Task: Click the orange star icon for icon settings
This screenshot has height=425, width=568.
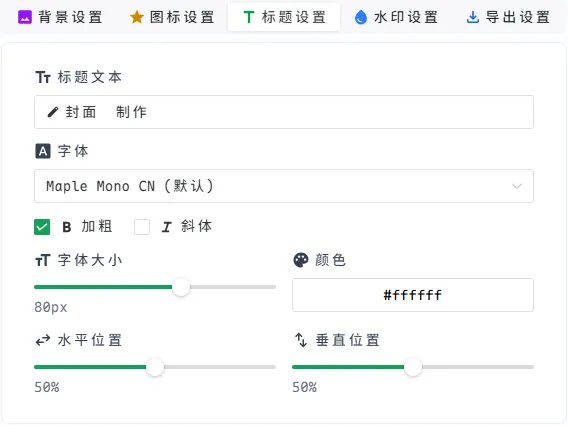Action: 137,17
